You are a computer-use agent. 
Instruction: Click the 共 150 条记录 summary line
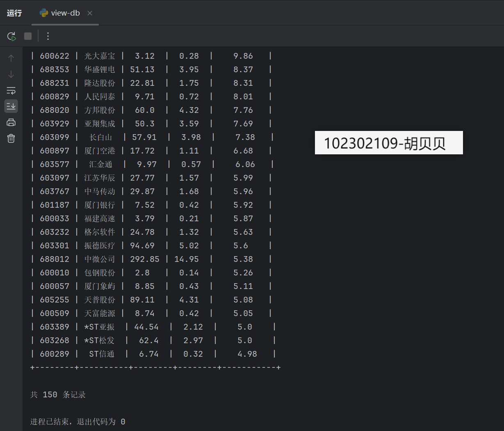point(58,394)
